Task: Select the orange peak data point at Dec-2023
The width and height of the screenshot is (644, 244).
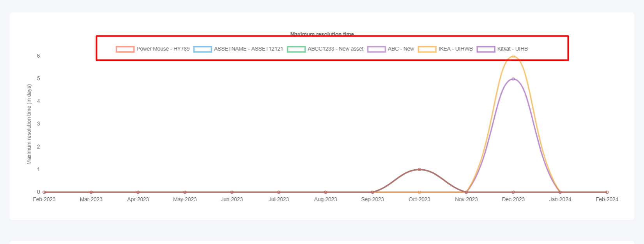Action: (x=513, y=56)
